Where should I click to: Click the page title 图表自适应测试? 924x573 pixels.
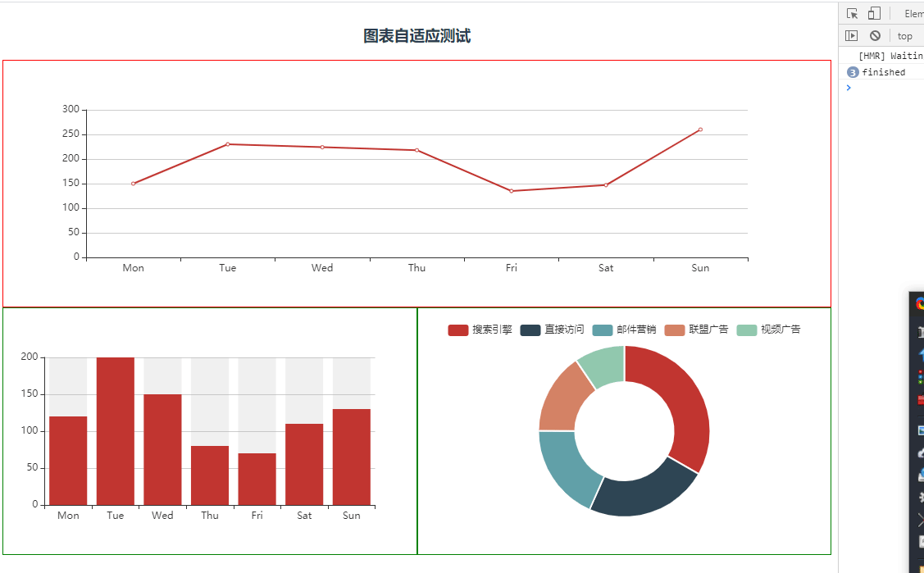pyautogui.click(x=416, y=36)
